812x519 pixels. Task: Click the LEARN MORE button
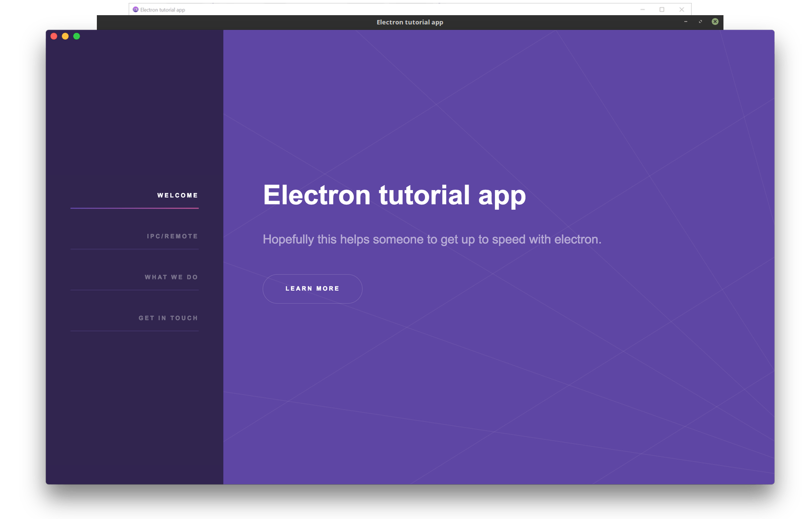point(312,288)
